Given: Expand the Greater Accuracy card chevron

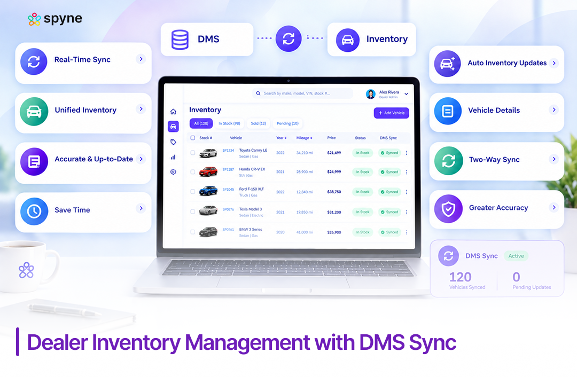Looking at the screenshot, I should click(554, 207).
